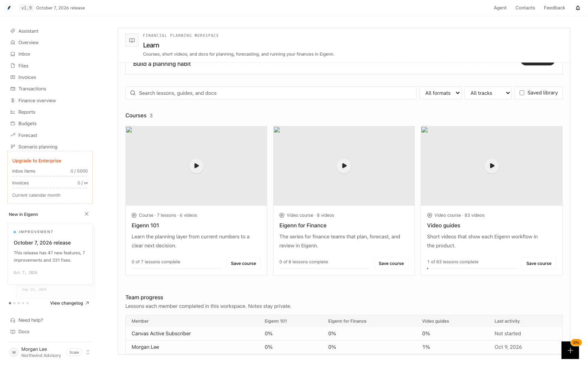
Task: Click the Video guides lessons progress bar
Action: 472,268
